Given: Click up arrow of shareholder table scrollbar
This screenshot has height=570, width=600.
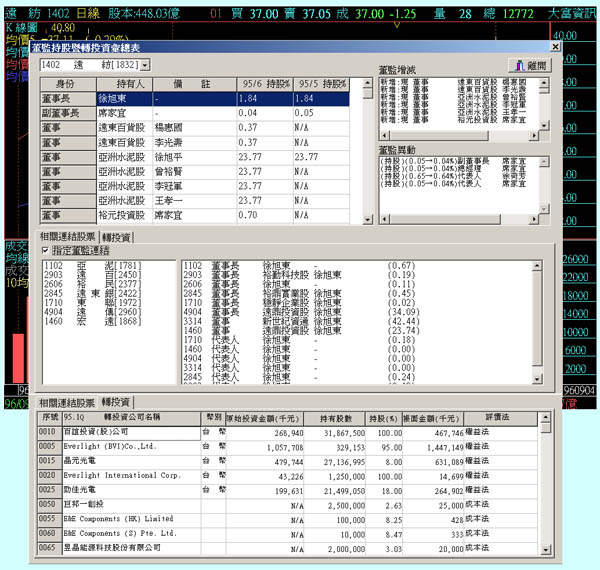Looking at the screenshot, I should [x=367, y=83].
